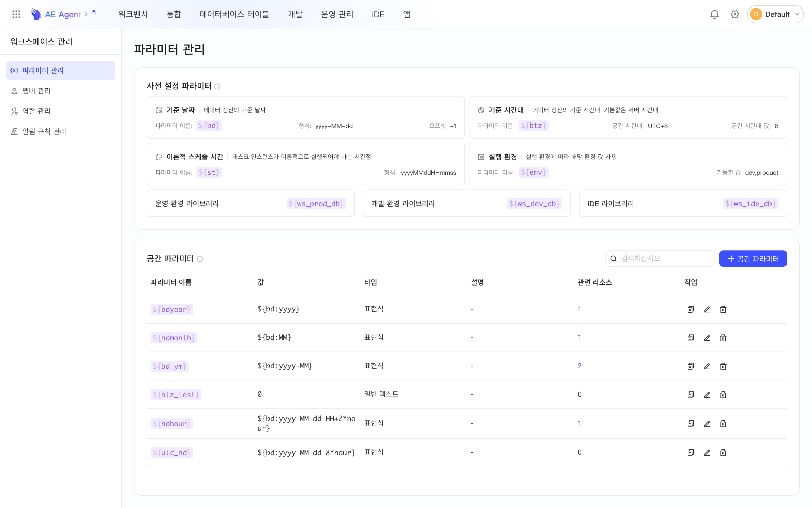Open the settings gear icon

tap(735, 14)
